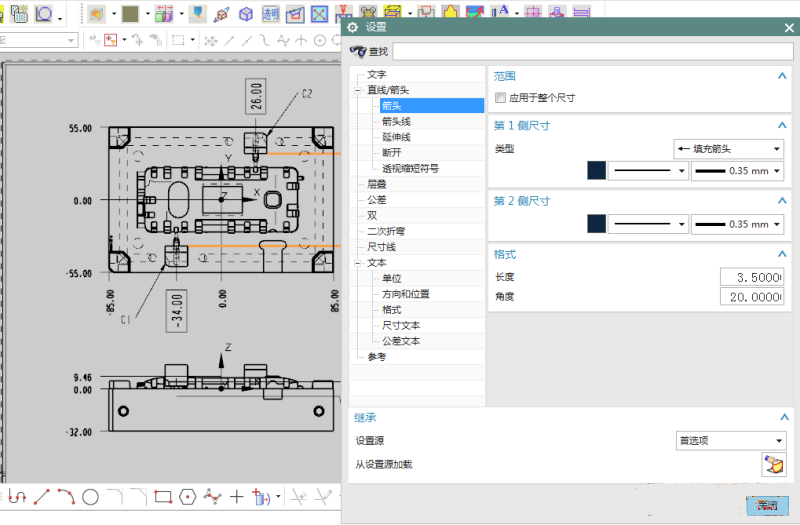
Task: Click the binoculars icon beside 查找
Action: click(357, 51)
